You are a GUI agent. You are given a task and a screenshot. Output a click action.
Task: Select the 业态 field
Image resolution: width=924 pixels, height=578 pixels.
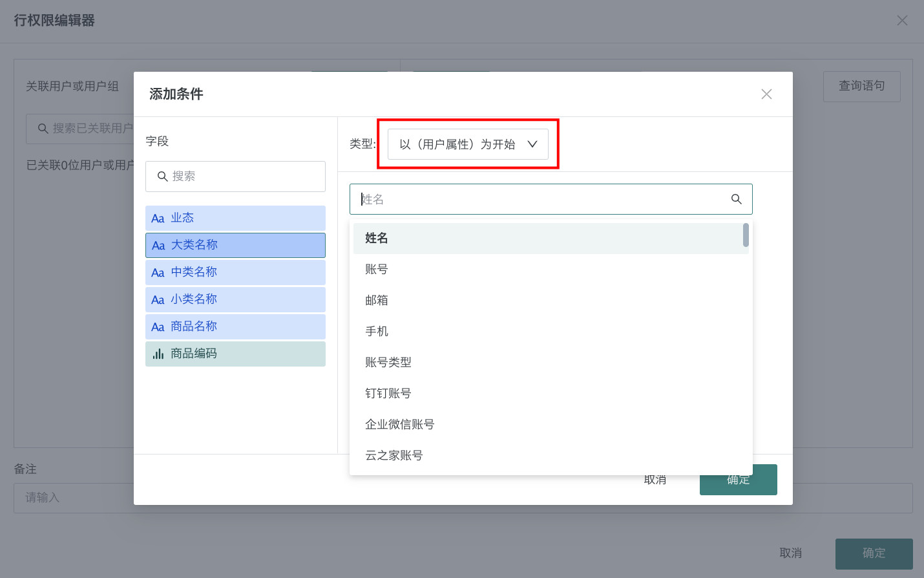[x=235, y=219]
